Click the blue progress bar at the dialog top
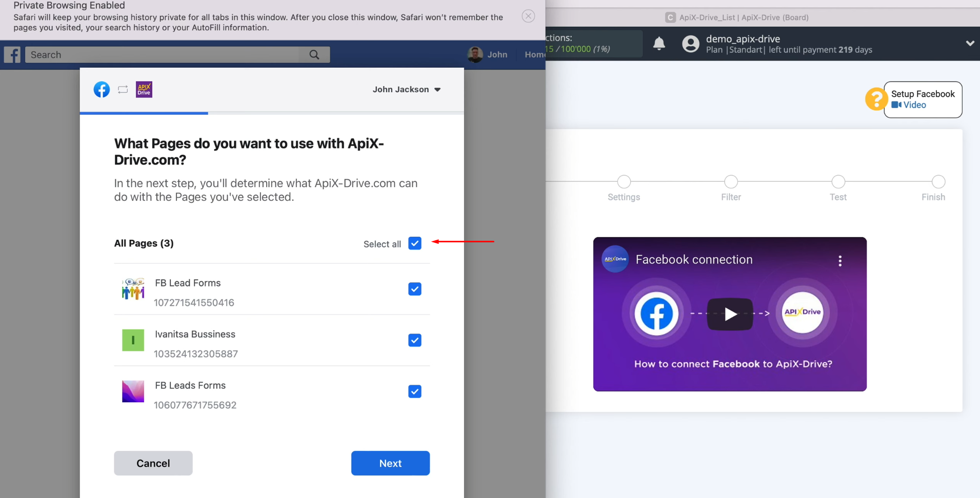 click(144, 112)
